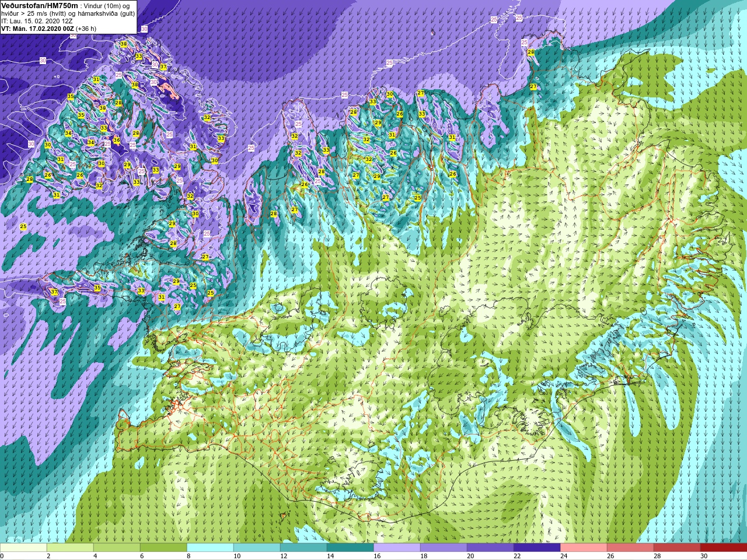The height and width of the screenshot is (560, 747).
Task: Click the 2–4 m/s light green legend swatch
Action: click(x=70, y=548)
